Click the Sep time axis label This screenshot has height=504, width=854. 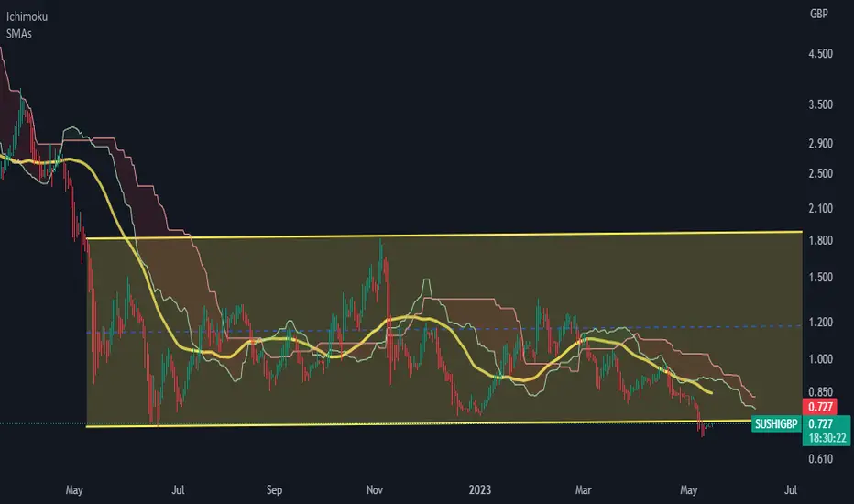click(274, 490)
